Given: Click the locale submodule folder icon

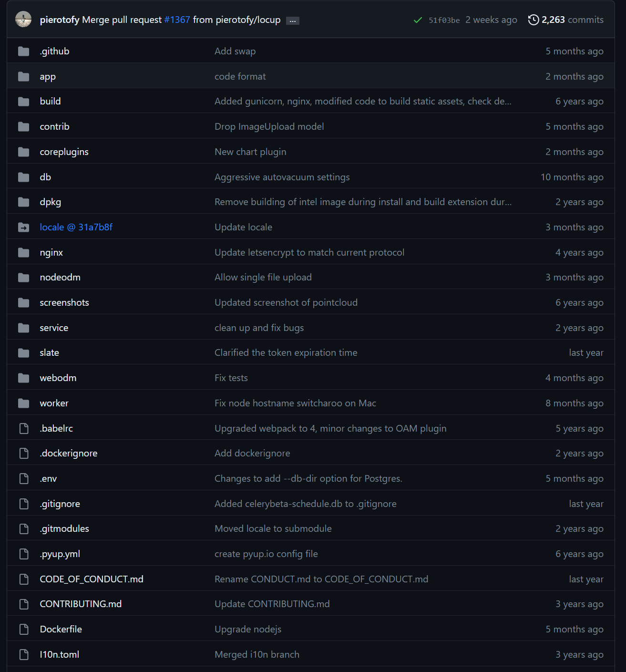Looking at the screenshot, I should tap(23, 227).
